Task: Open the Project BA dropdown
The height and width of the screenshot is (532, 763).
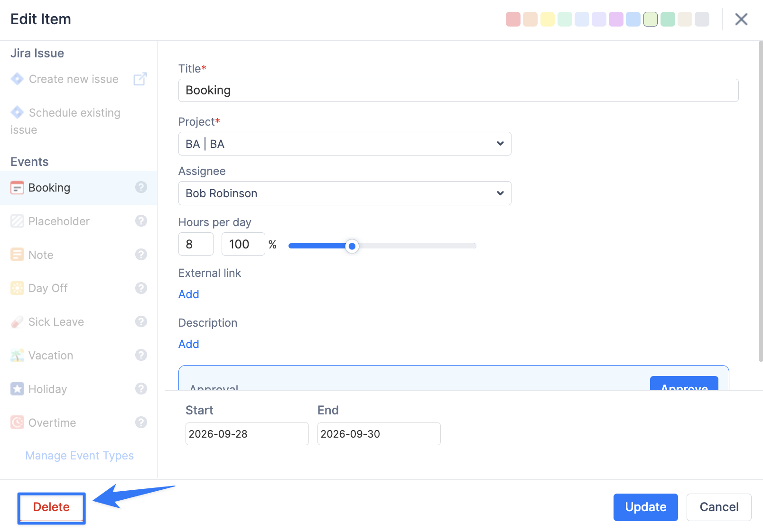Action: click(x=344, y=144)
